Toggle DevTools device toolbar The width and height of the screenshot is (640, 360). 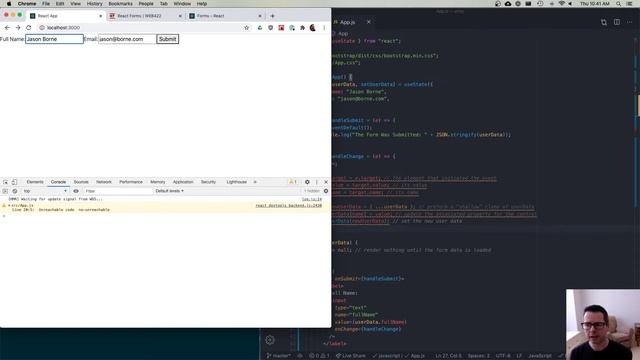pos(14,182)
